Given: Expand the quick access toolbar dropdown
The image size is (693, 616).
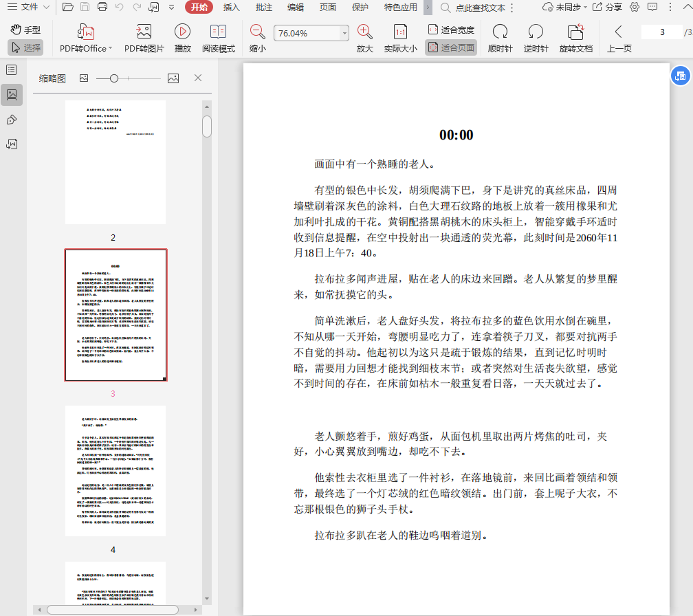Looking at the screenshot, I should pyautogui.click(x=171, y=7).
